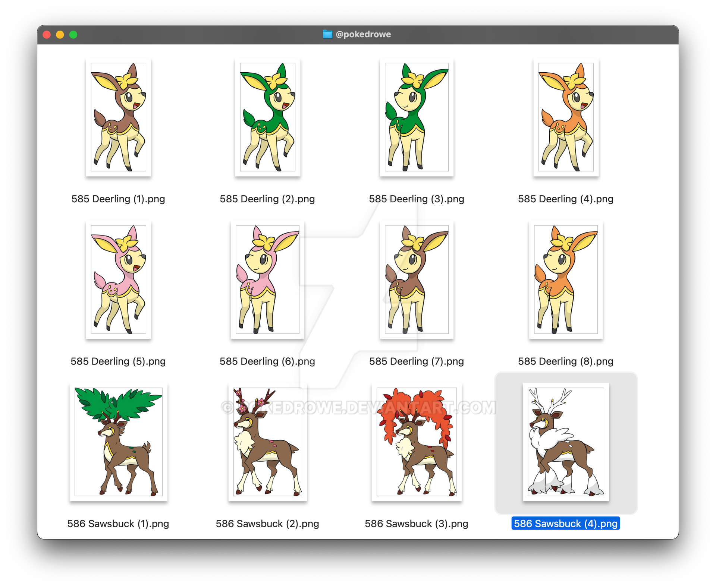Select the 586 Sawsbuck (4).png thumbnail
The image size is (716, 588).
566,442
